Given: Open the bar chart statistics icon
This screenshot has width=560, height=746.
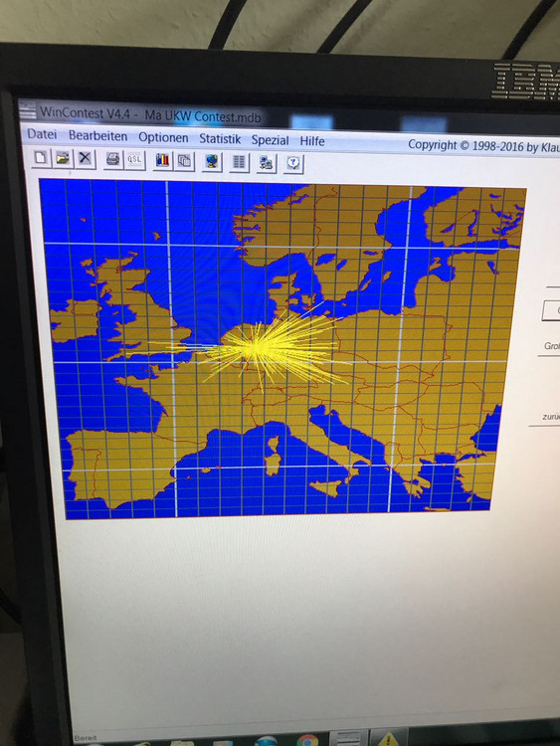Looking at the screenshot, I should (x=163, y=161).
